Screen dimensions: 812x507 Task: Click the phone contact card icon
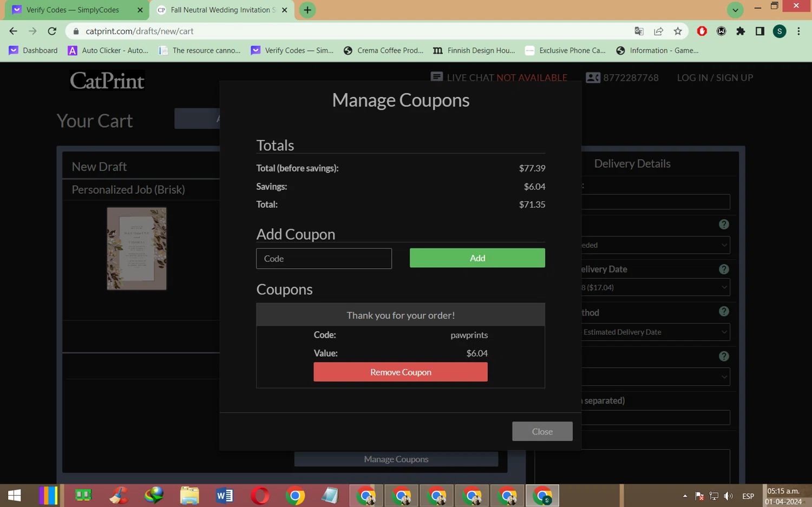593,77
